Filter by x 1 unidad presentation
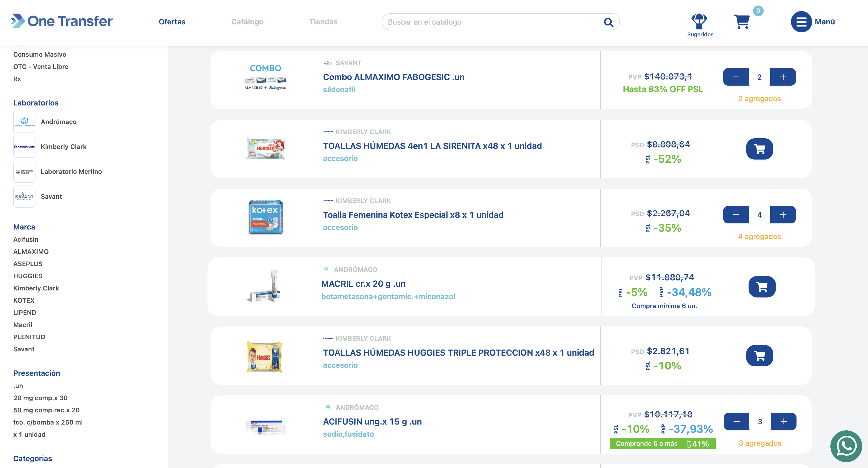 [29, 434]
